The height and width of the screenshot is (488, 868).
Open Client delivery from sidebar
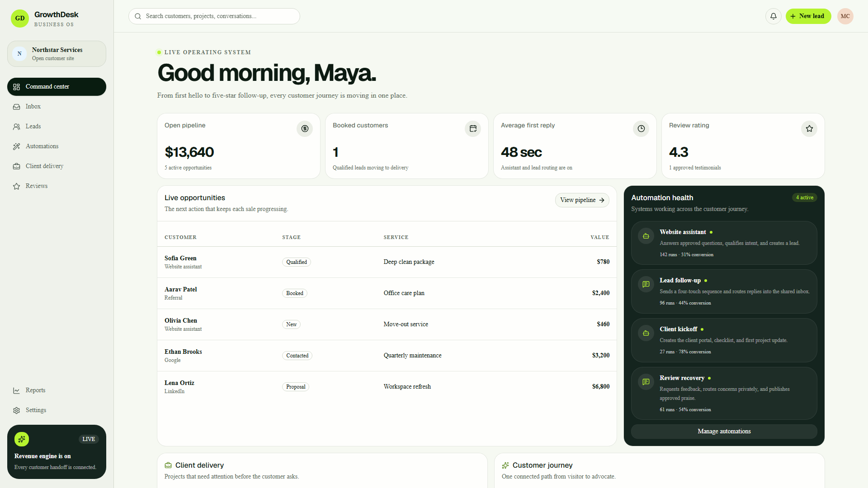pyautogui.click(x=57, y=166)
